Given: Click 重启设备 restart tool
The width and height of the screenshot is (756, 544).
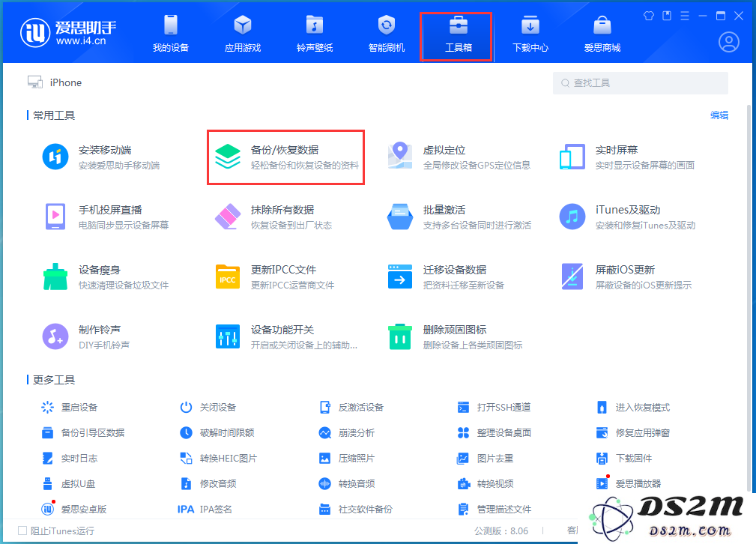Looking at the screenshot, I should coord(70,408).
